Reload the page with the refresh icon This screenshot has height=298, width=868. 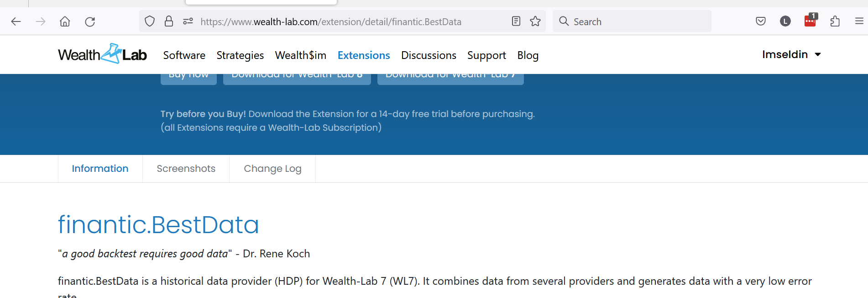[90, 21]
